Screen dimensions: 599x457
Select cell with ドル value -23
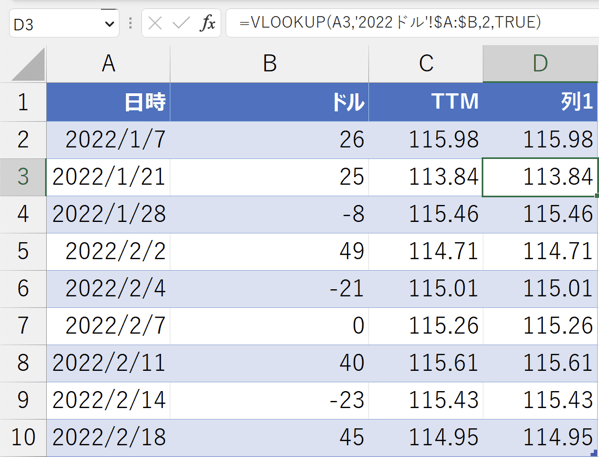(269, 400)
